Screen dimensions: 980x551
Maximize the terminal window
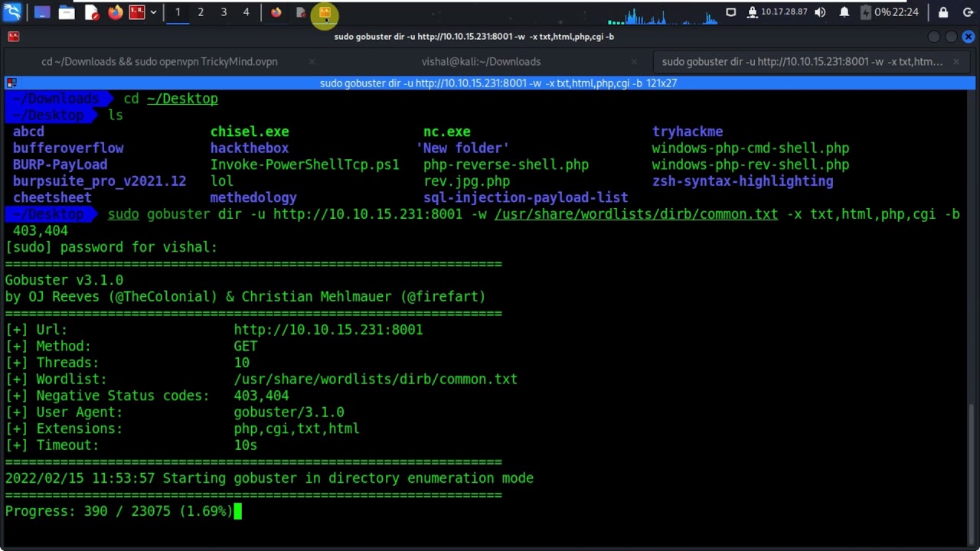(x=951, y=37)
